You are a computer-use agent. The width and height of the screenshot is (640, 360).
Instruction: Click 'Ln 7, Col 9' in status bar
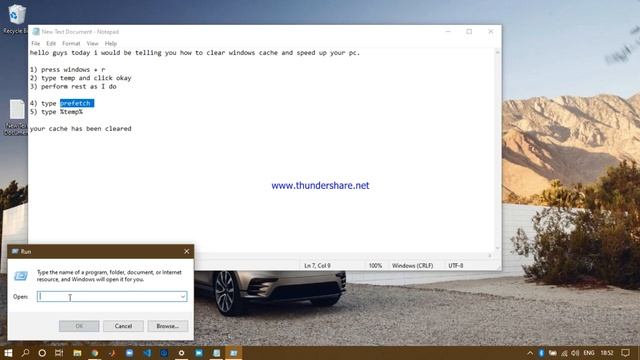pyautogui.click(x=317, y=265)
